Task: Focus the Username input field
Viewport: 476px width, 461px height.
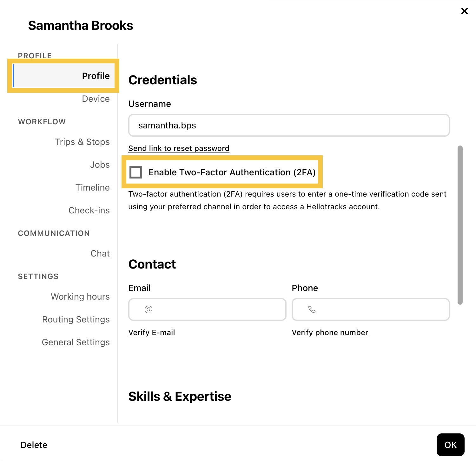Action: pyautogui.click(x=289, y=125)
